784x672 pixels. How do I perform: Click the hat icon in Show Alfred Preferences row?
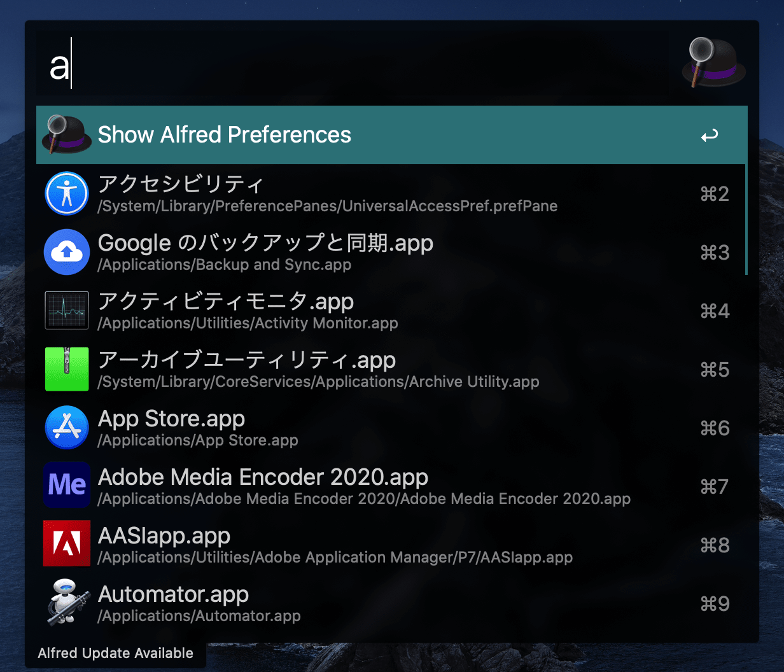66,134
